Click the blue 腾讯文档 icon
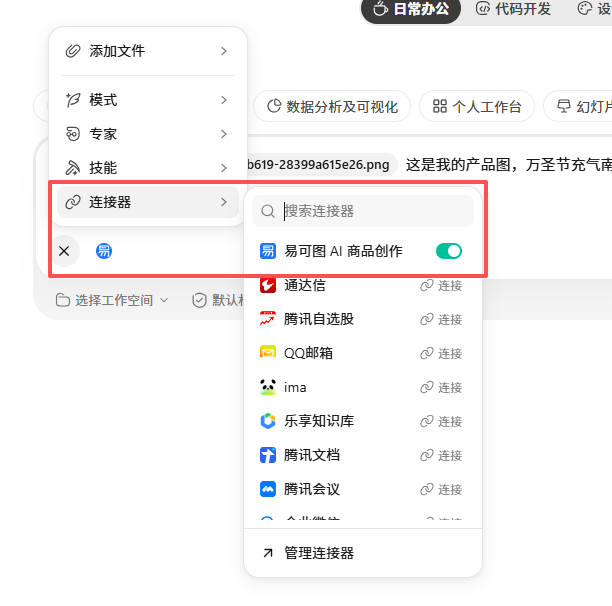612x606 pixels. coord(268,455)
